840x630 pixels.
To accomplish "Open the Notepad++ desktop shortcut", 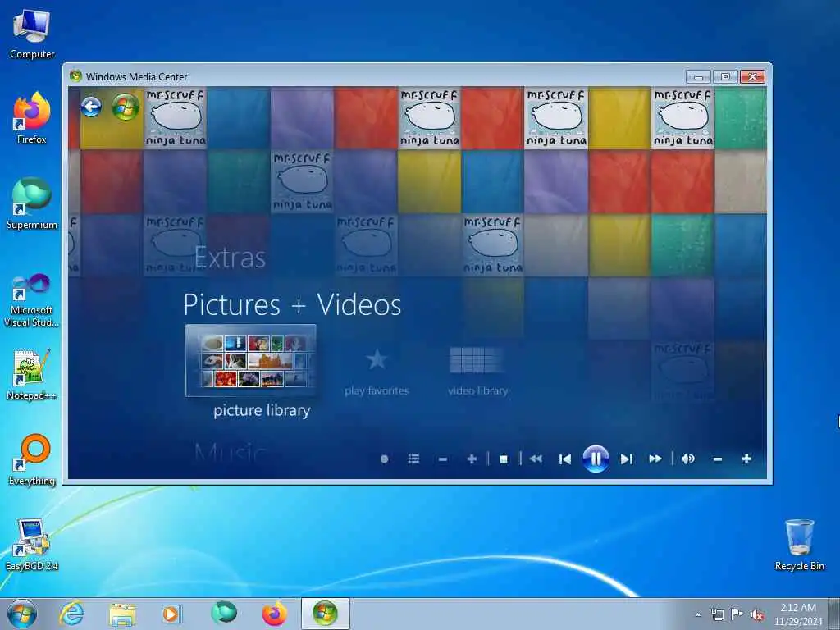I will click(32, 374).
